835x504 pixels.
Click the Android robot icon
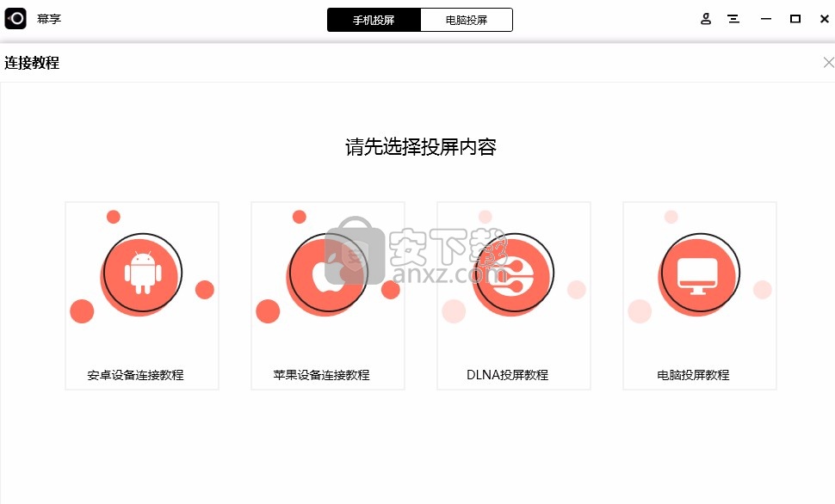[x=143, y=273]
